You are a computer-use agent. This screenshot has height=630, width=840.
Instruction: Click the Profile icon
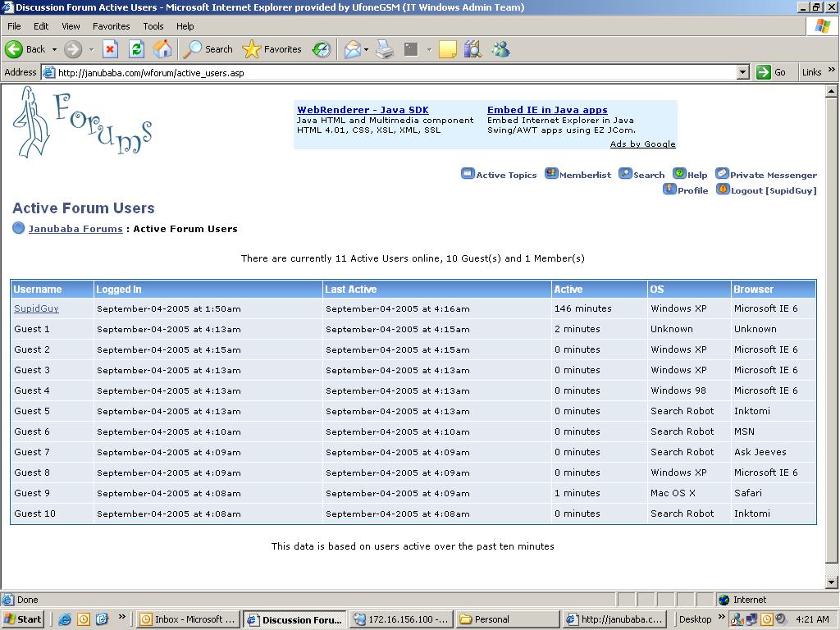669,189
